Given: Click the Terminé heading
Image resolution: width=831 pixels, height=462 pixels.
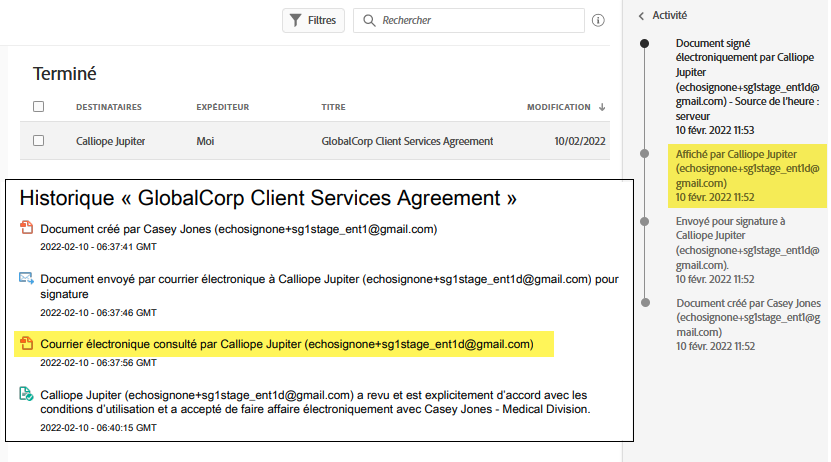Looking at the screenshot, I should [x=65, y=74].
